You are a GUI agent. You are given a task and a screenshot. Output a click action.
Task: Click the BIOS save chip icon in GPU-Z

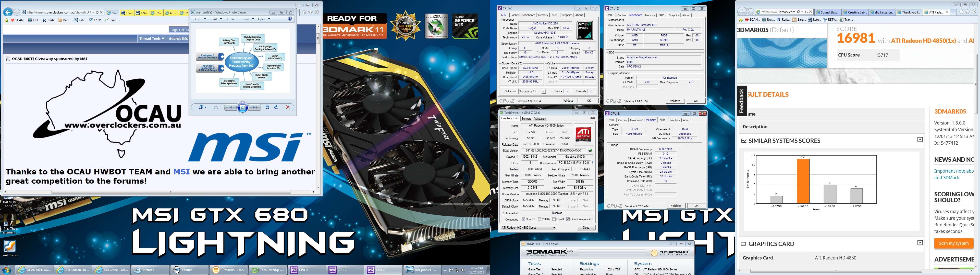coord(591,151)
